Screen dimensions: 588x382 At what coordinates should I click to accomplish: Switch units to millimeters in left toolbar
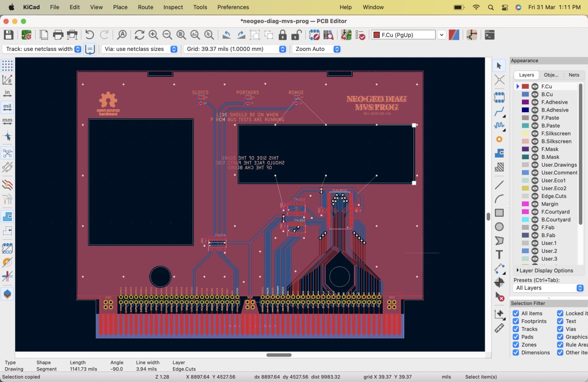coord(7,120)
